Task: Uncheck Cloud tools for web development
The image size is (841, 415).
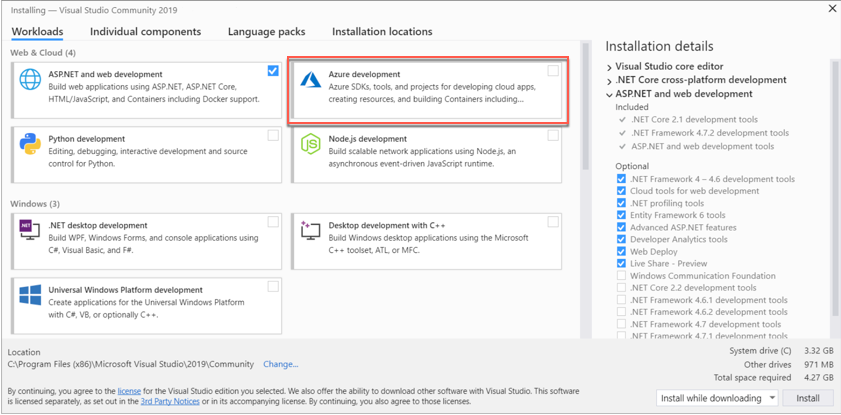Action: point(621,191)
